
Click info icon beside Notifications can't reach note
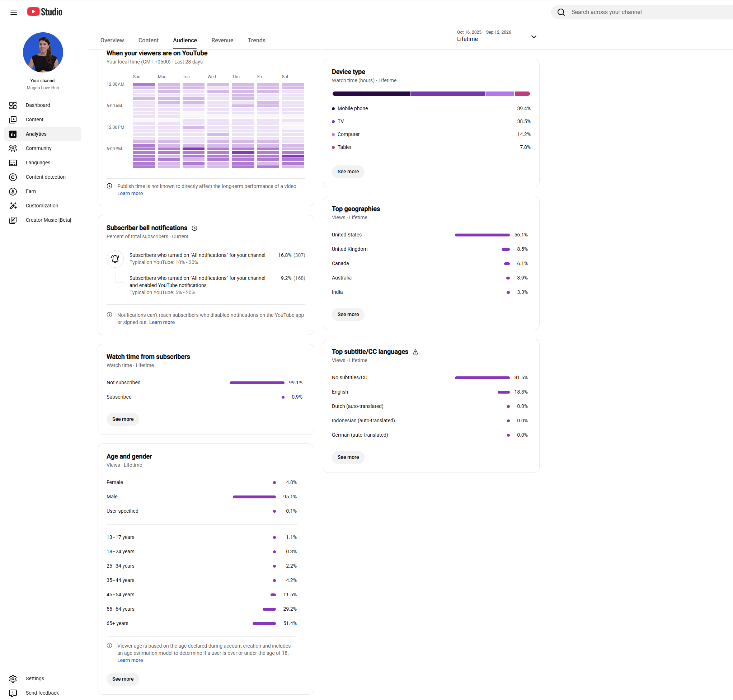pyautogui.click(x=109, y=315)
